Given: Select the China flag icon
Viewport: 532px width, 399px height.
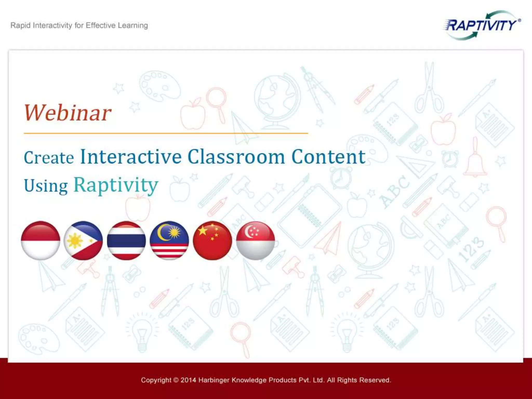Looking at the screenshot, I should pyautogui.click(x=212, y=241).
